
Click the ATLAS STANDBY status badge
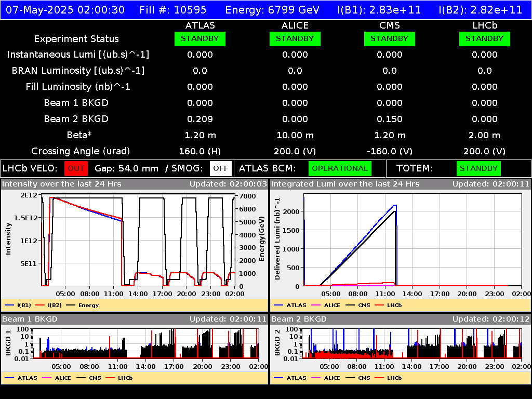(x=200, y=38)
